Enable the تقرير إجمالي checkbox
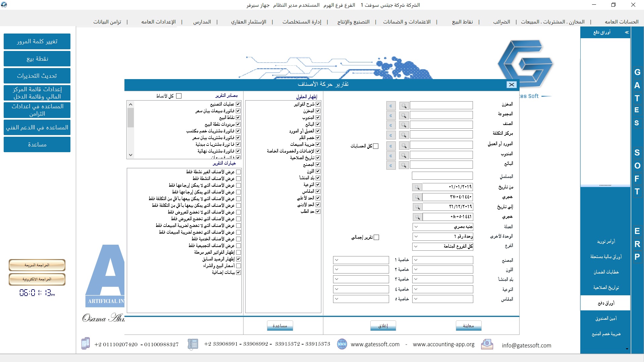The height and width of the screenshot is (362, 644). [376, 237]
